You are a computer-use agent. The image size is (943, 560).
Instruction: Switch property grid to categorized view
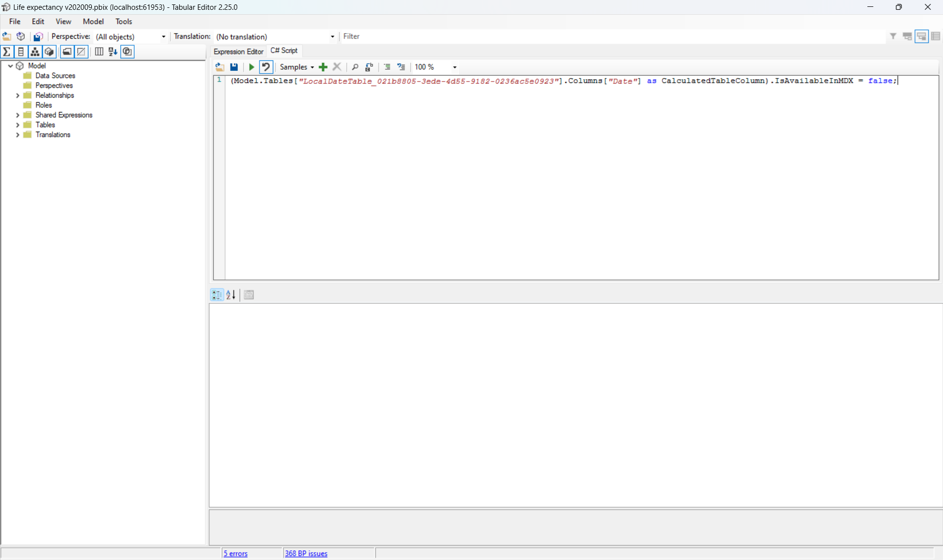(217, 295)
